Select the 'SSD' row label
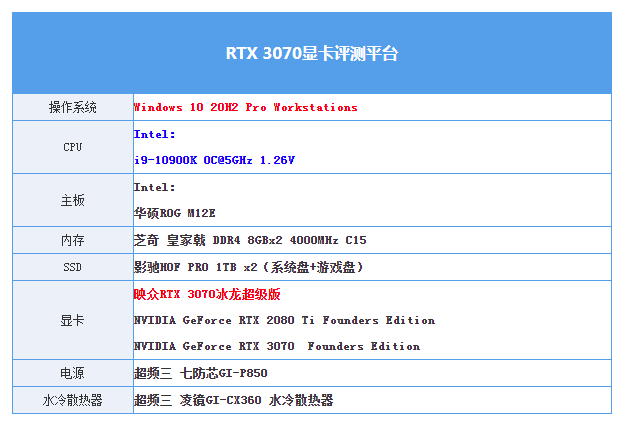The width and height of the screenshot is (623, 424). click(x=73, y=267)
